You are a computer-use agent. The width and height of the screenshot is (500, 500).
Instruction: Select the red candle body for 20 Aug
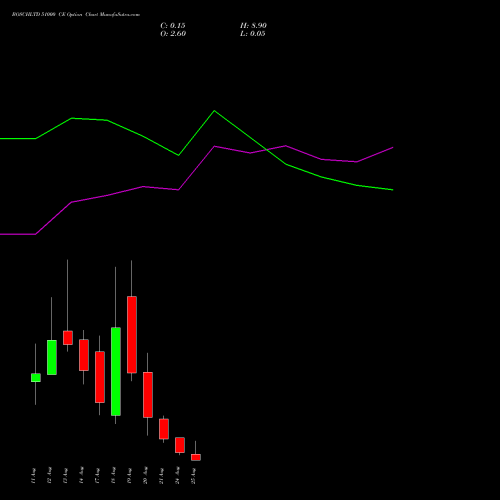coord(148,395)
